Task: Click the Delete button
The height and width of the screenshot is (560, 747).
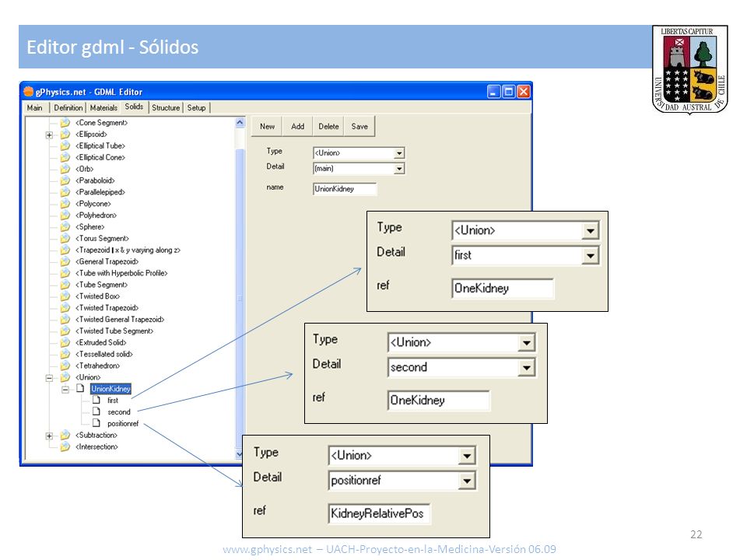Action: (x=328, y=127)
